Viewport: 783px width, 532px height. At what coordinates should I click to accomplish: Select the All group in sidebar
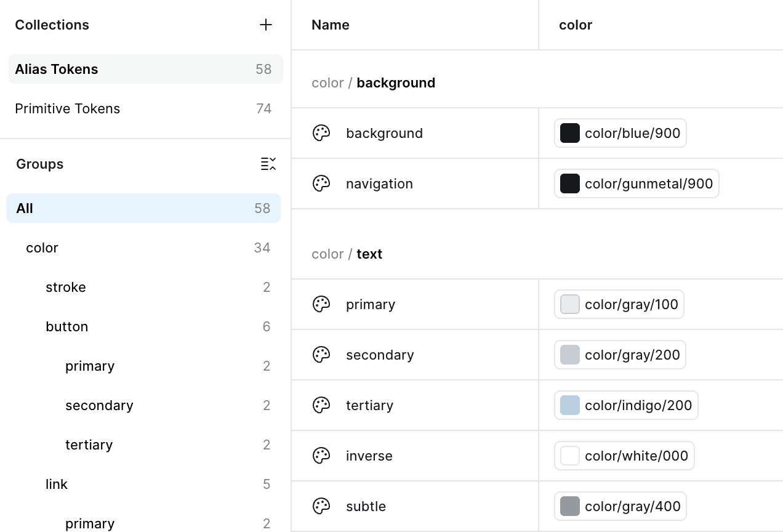[143, 208]
